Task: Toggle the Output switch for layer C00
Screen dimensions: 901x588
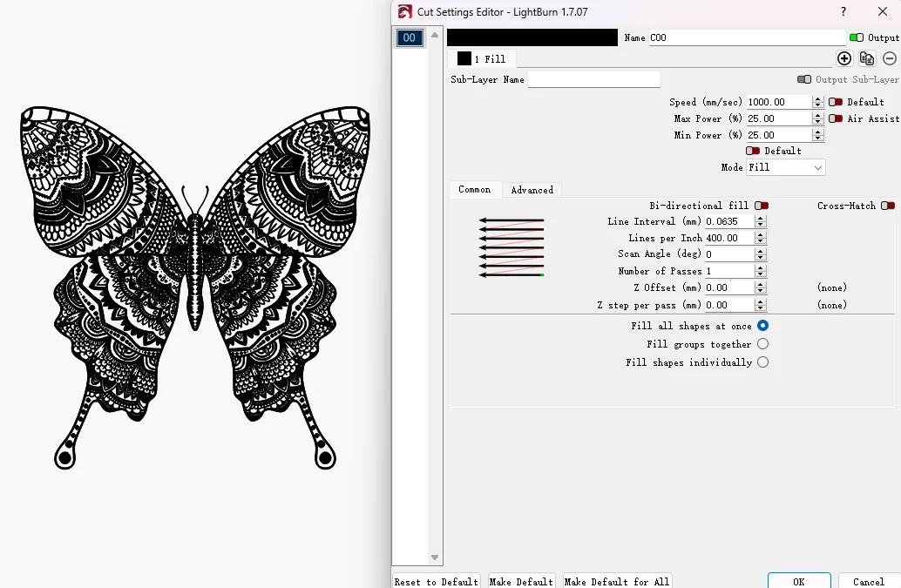Action: click(857, 37)
